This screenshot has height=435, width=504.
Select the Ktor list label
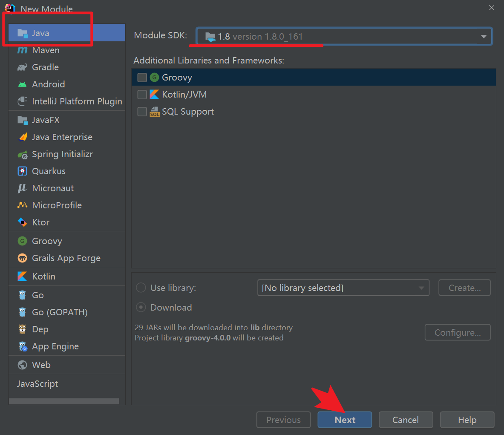(41, 222)
